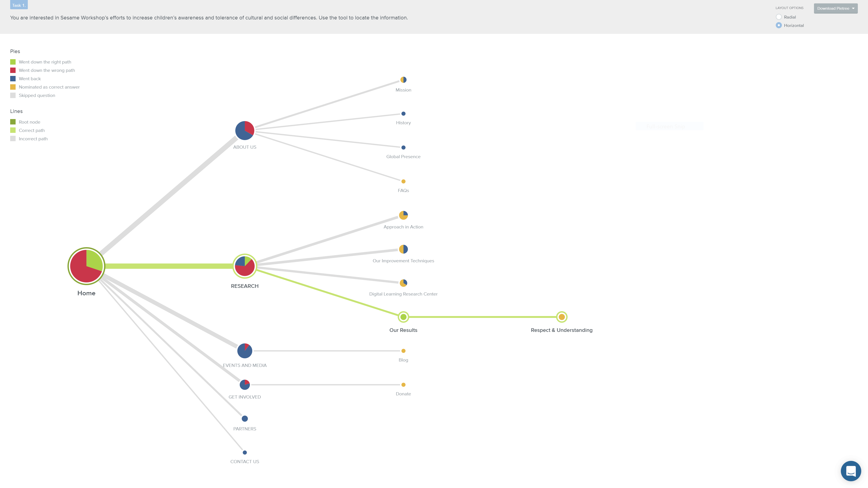Click the CONTACT US tree node
The height and width of the screenshot is (488, 868).
pyautogui.click(x=245, y=452)
